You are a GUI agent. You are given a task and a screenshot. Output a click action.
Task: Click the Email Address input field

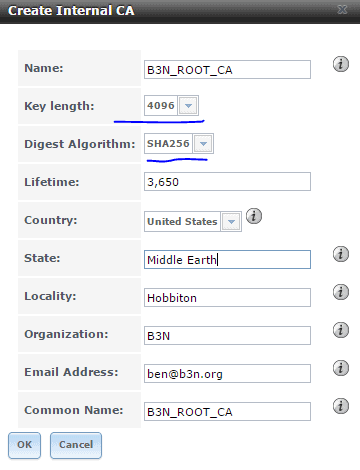point(227,374)
